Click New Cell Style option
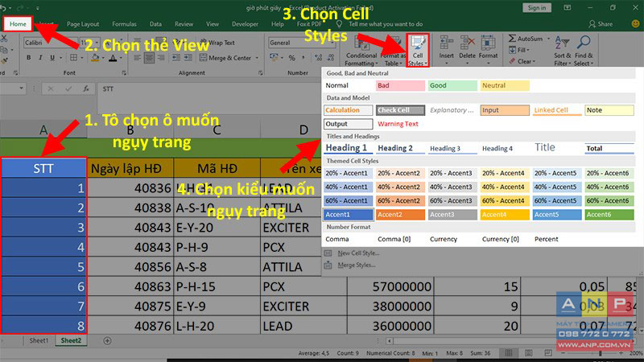The image size is (644, 362). click(358, 253)
